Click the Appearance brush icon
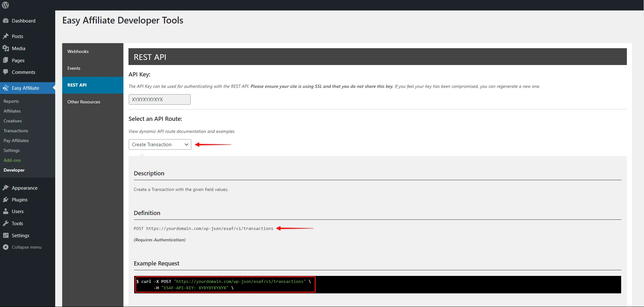Viewport: 644px width, 307px height. pyautogui.click(x=6, y=188)
